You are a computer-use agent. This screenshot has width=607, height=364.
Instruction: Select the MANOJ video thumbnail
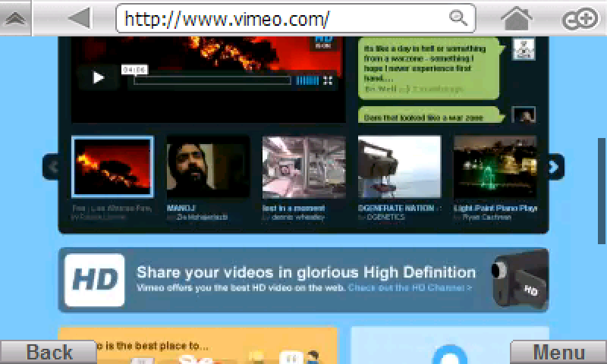point(208,167)
